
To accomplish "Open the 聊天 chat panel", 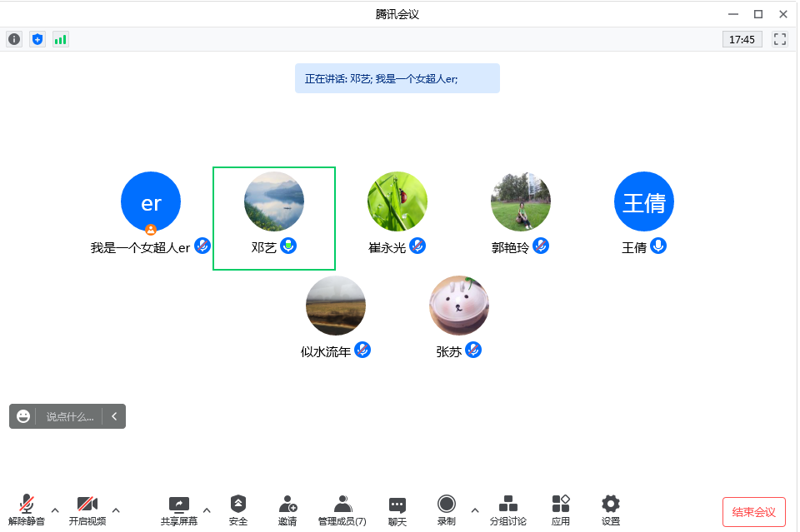I will coord(397,510).
